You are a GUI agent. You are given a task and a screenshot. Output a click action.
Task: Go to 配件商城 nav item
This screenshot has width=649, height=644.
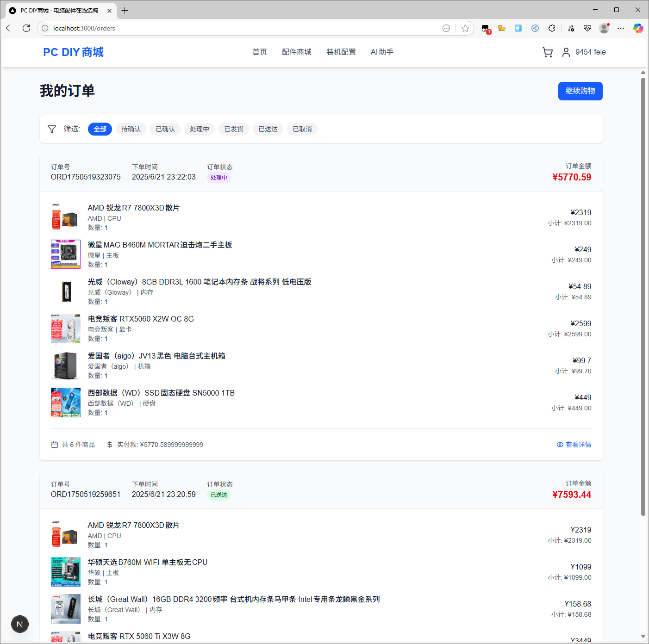click(296, 52)
